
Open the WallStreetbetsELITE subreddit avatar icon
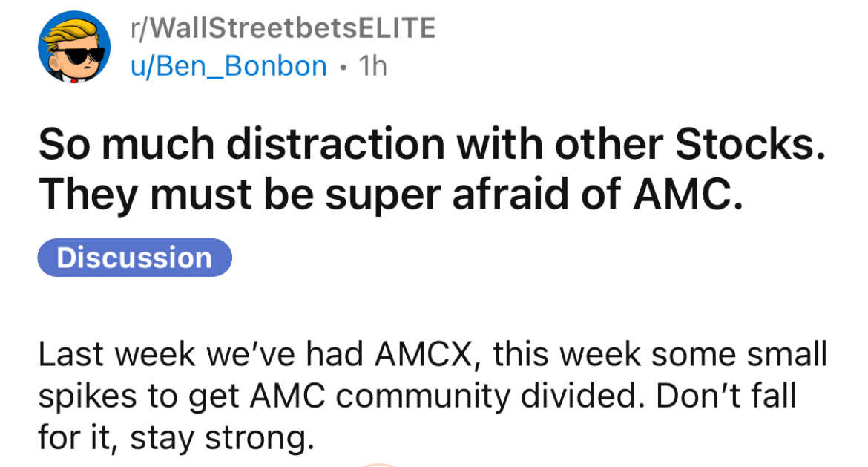tap(74, 47)
